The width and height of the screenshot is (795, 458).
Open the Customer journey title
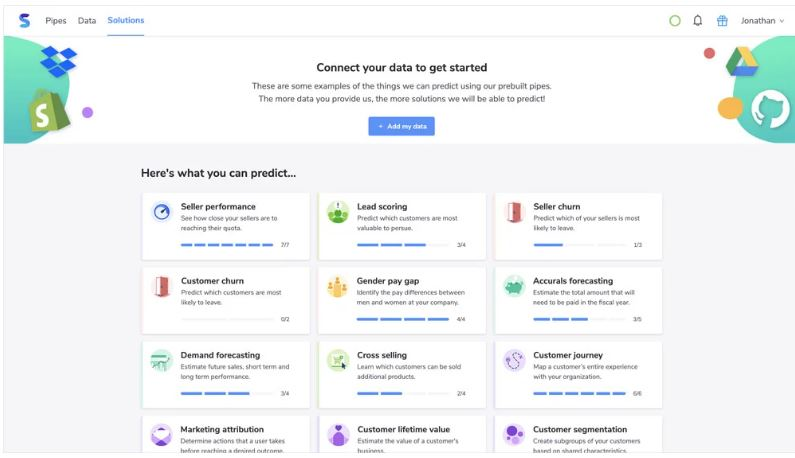[568, 355]
